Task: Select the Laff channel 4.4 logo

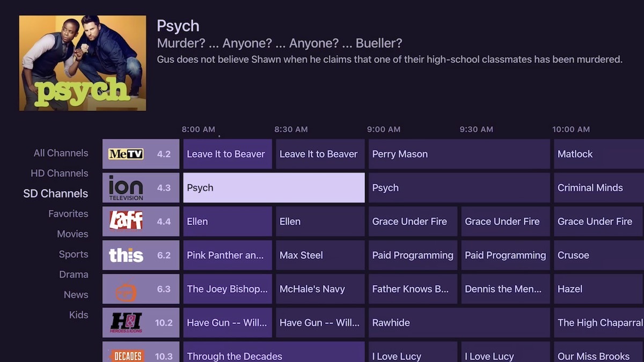Action: (x=126, y=221)
